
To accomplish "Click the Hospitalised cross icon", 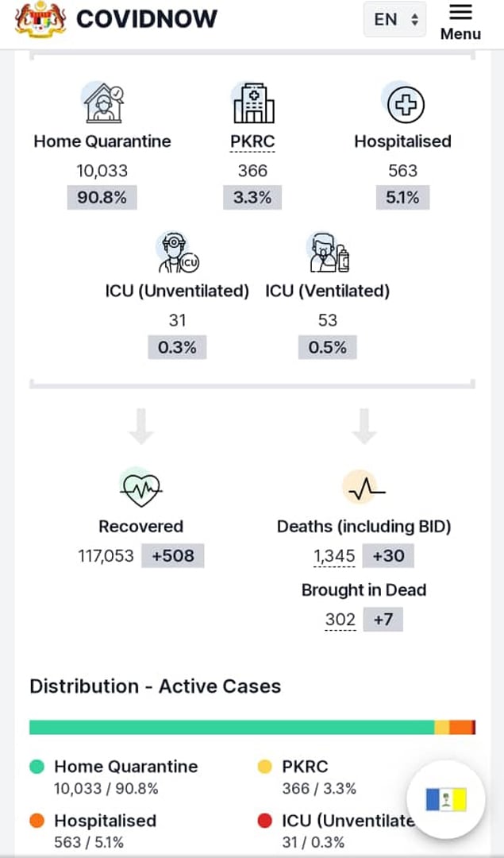I will click(405, 103).
